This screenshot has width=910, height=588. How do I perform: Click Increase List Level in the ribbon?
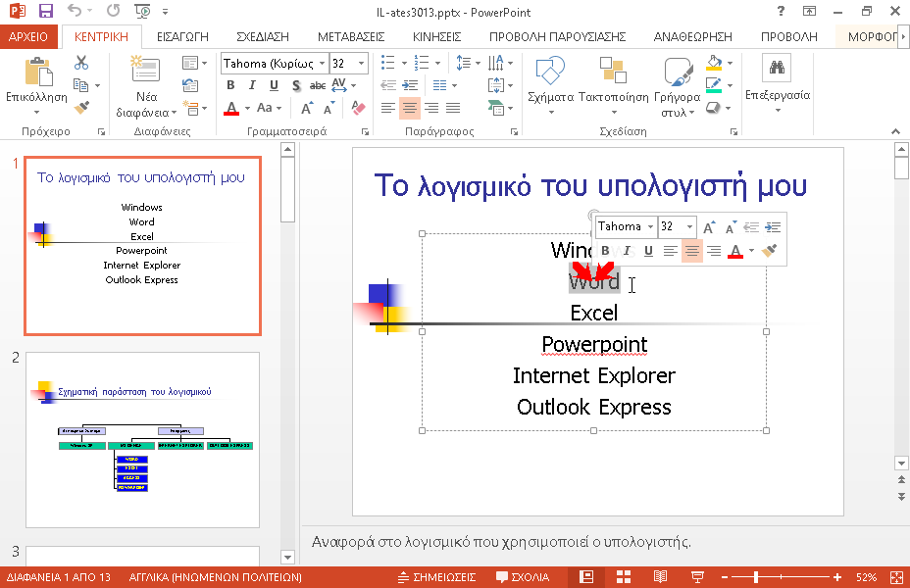410,86
